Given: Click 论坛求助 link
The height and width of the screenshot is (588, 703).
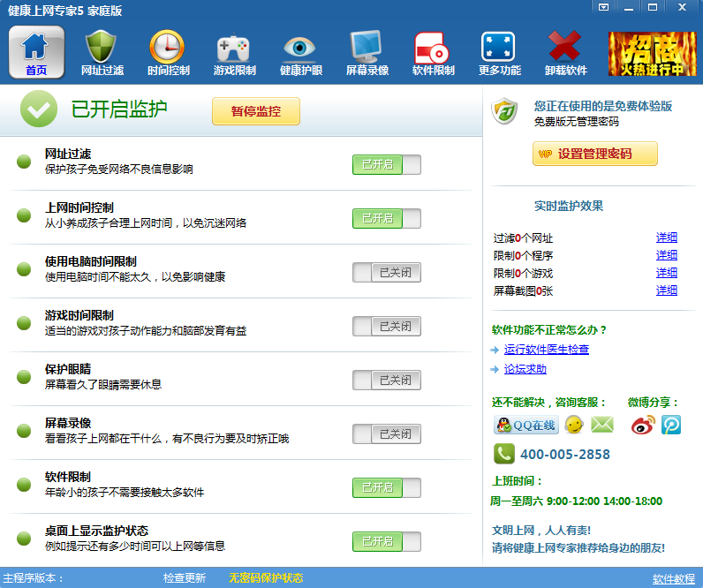Looking at the screenshot, I should tap(525, 369).
